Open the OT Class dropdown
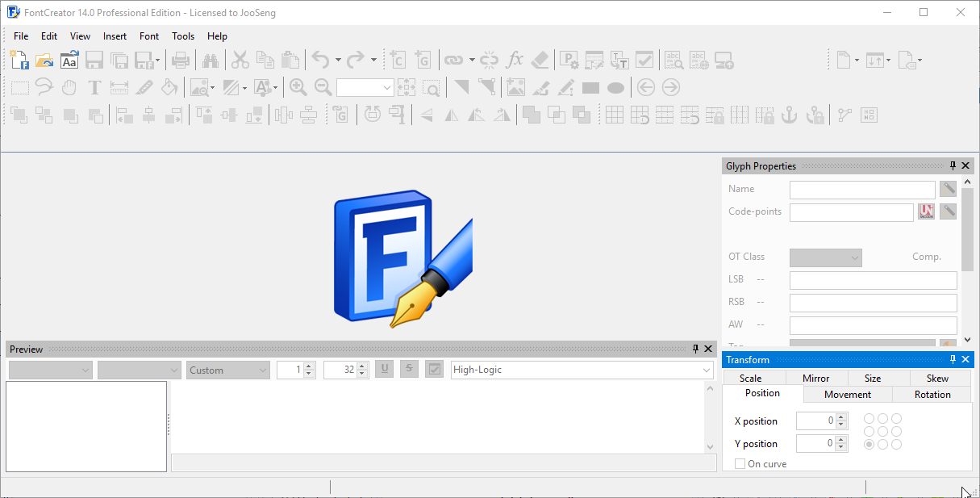 [826, 257]
